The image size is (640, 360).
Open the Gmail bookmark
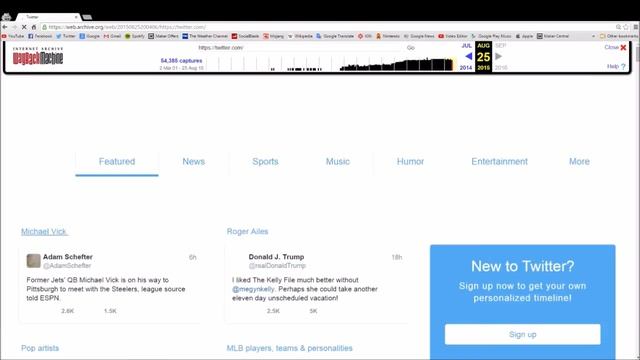pyautogui.click(x=112, y=36)
